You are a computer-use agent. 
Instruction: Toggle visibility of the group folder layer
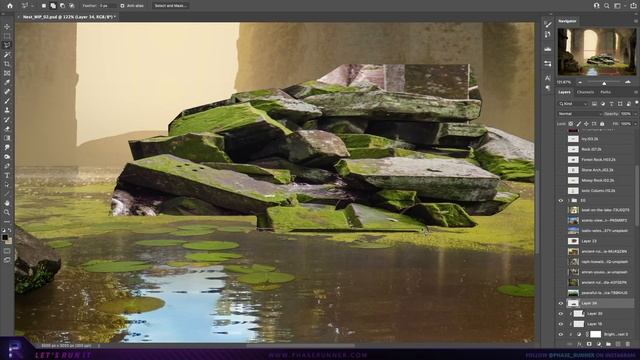coord(561,200)
